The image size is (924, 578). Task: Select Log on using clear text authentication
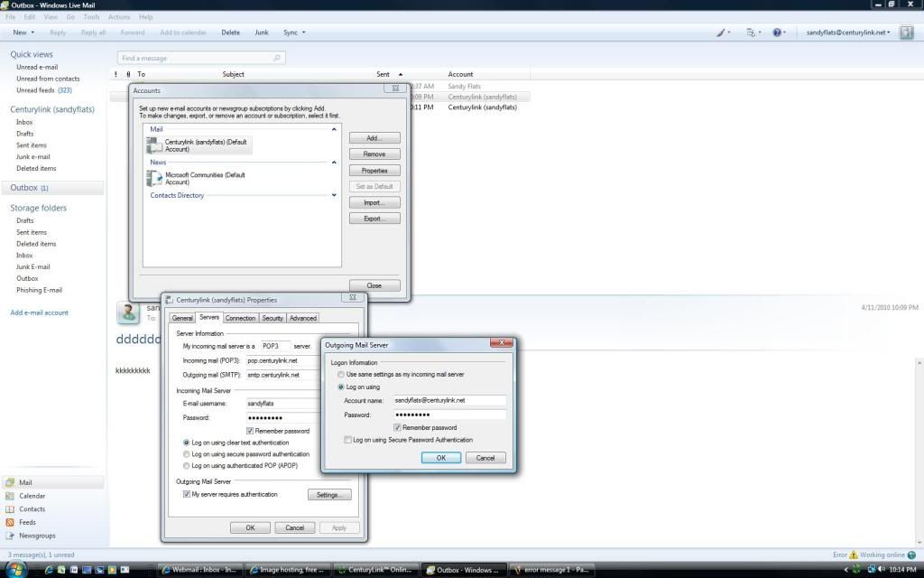[186, 443]
